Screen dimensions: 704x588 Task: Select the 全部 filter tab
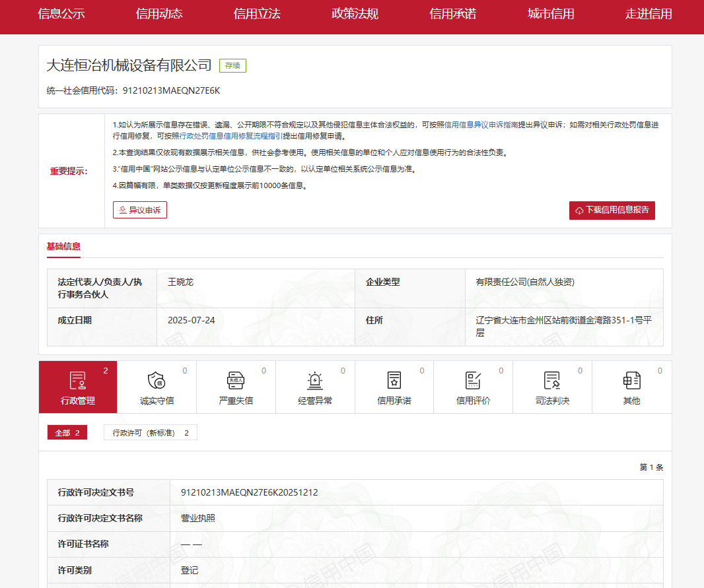(67, 433)
